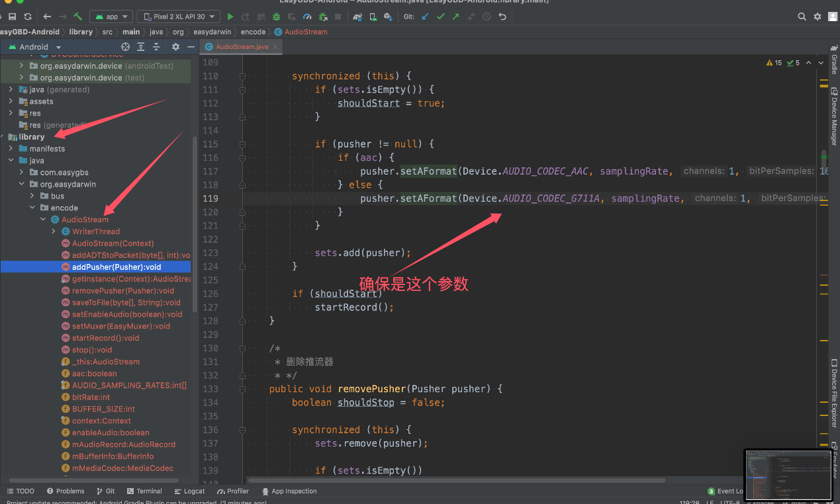Image resolution: width=840 pixels, height=504 pixels.
Task: Click the Select Opened File target icon
Action: (125, 47)
